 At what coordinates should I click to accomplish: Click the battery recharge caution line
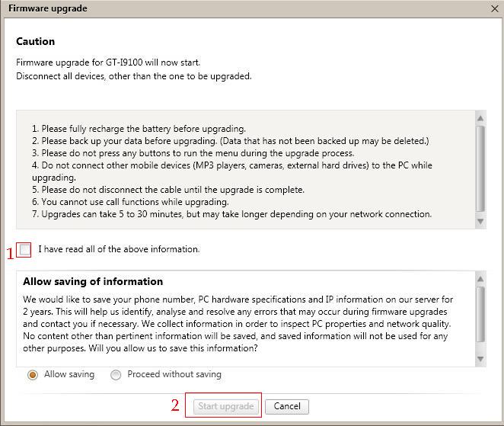(x=139, y=129)
